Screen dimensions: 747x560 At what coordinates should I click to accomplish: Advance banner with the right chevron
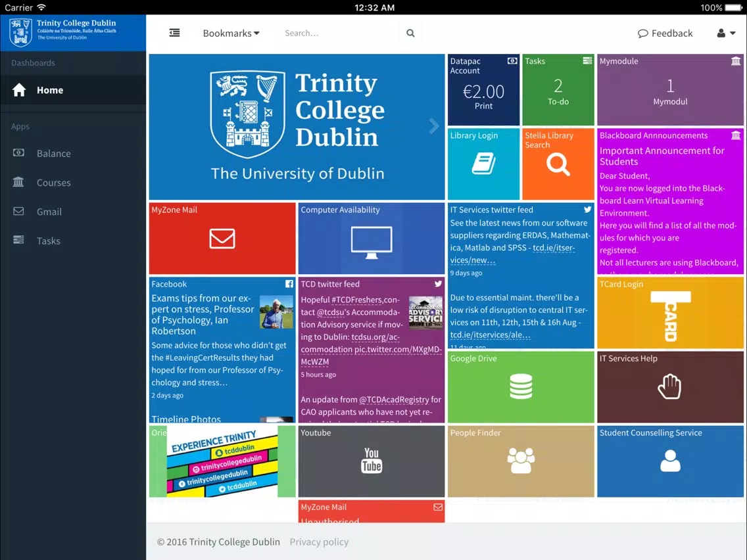[434, 126]
